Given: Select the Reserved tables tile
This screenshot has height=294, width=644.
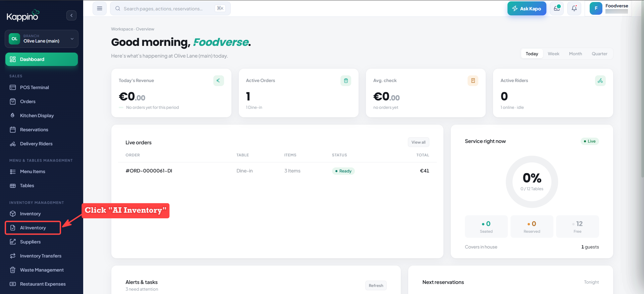Looking at the screenshot, I should 532,227.
